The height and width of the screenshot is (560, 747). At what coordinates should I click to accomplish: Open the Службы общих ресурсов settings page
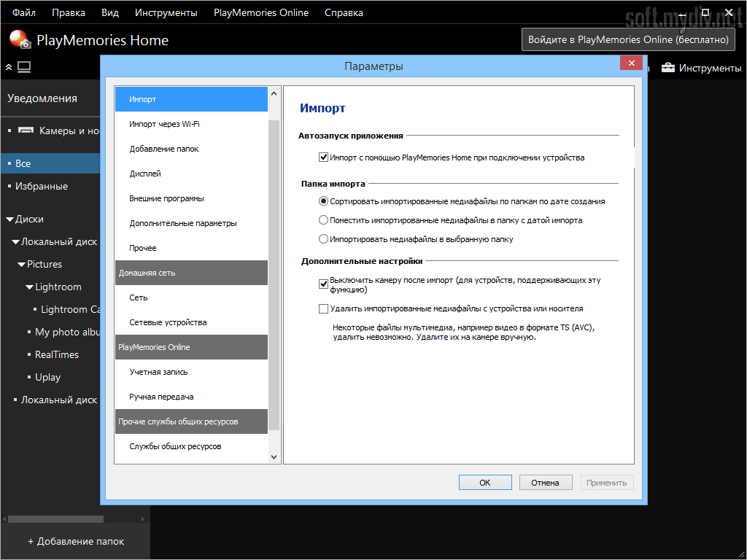[x=191, y=446]
